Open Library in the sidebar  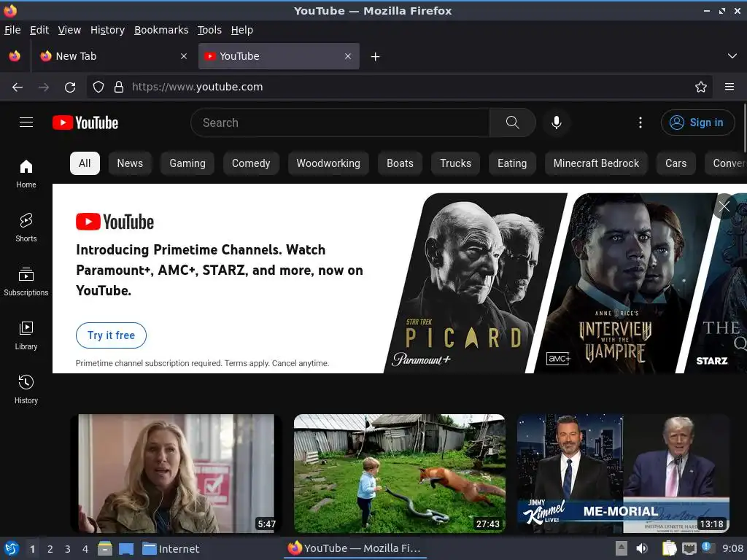coord(26,336)
